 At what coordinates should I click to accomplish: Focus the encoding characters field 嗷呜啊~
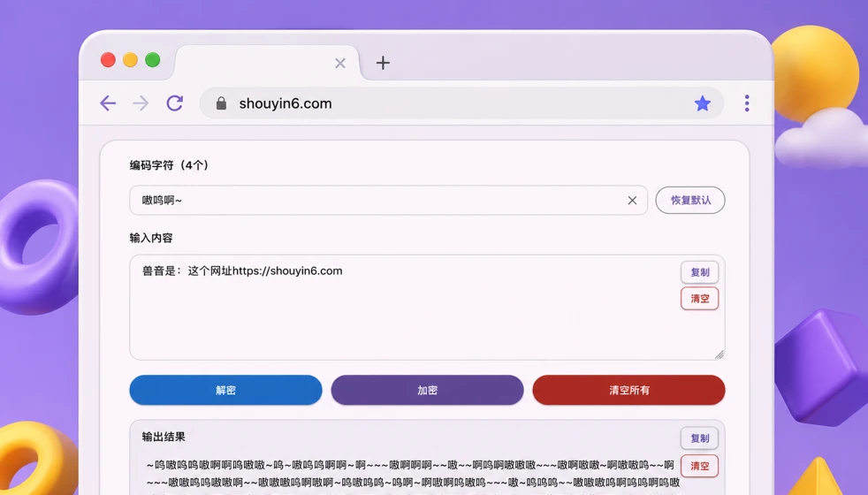coord(388,200)
